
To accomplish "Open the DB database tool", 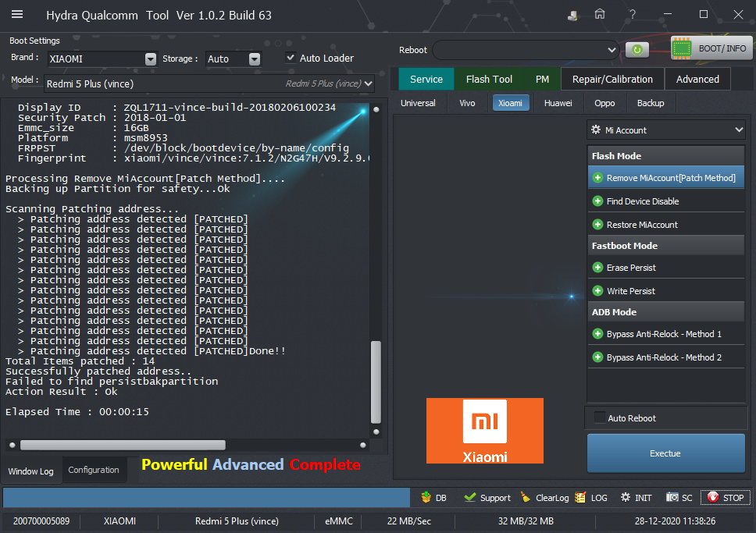I will point(433,497).
